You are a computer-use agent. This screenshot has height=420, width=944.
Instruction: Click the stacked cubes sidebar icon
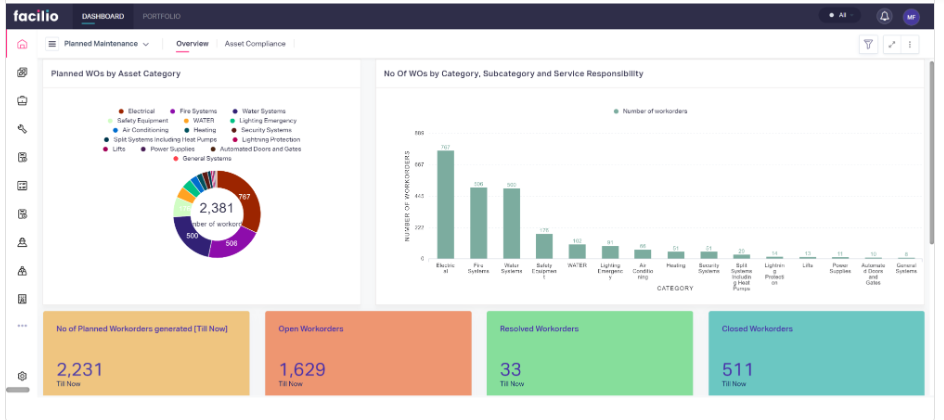22,73
